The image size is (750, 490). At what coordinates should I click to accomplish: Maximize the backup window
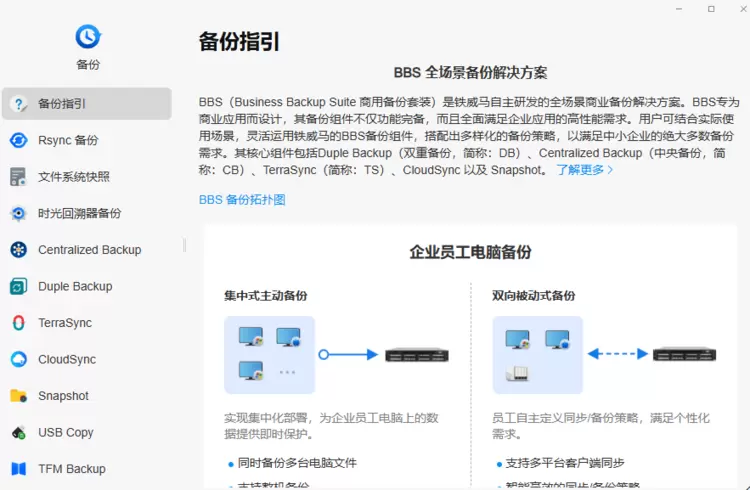tap(711, 9)
